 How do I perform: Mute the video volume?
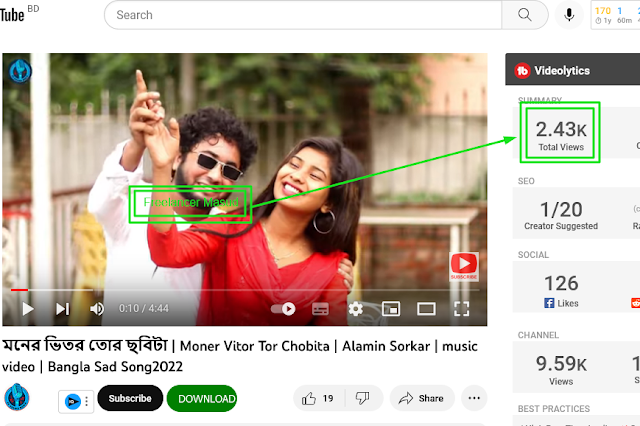coord(97,308)
